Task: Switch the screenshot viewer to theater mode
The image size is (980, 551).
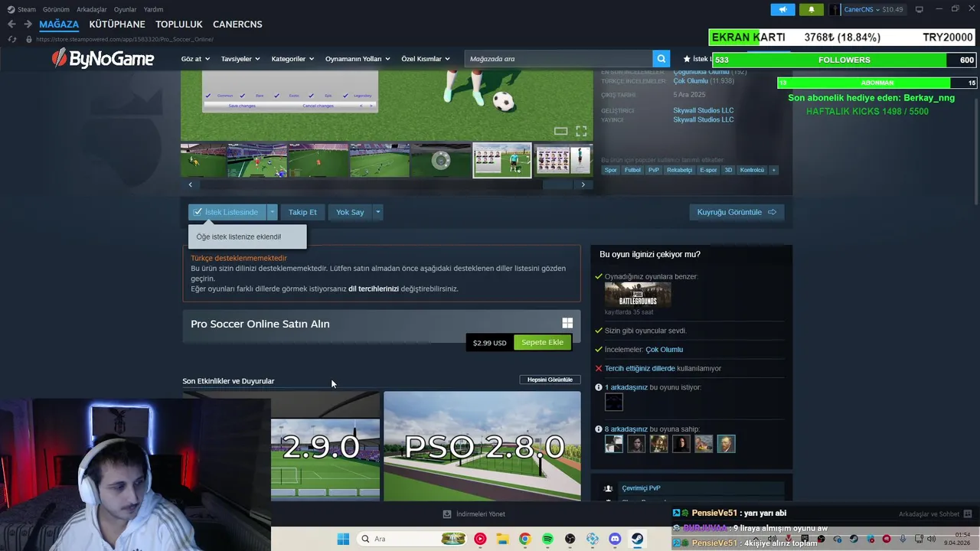Action: tap(560, 132)
